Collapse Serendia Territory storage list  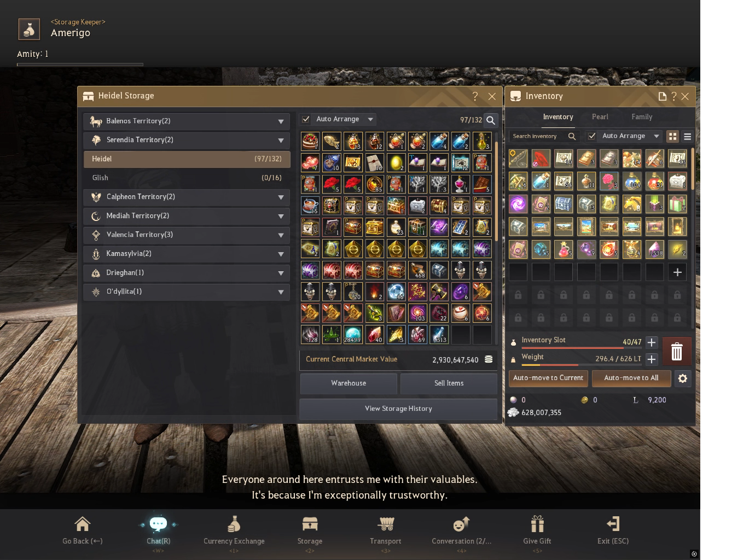pyautogui.click(x=187, y=140)
